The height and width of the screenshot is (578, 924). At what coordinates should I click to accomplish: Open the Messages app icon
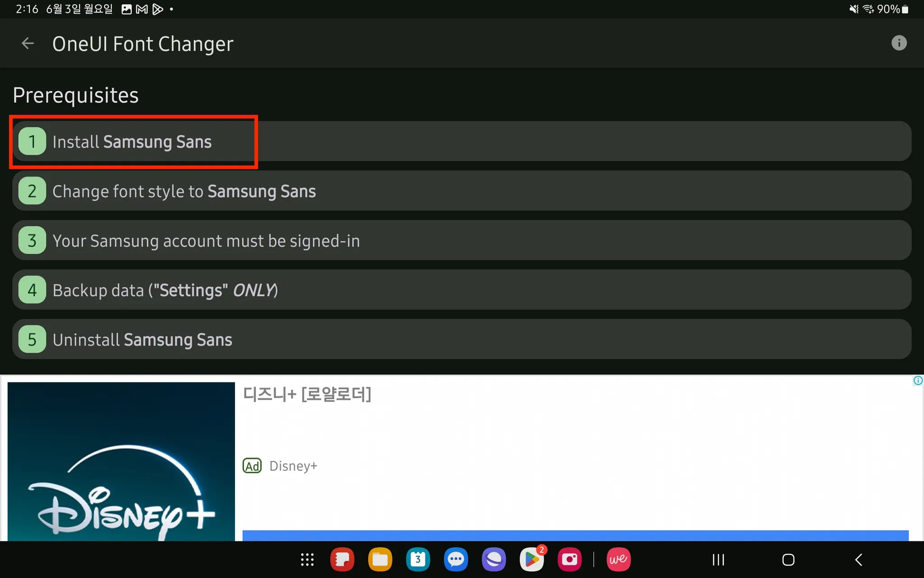[456, 560]
